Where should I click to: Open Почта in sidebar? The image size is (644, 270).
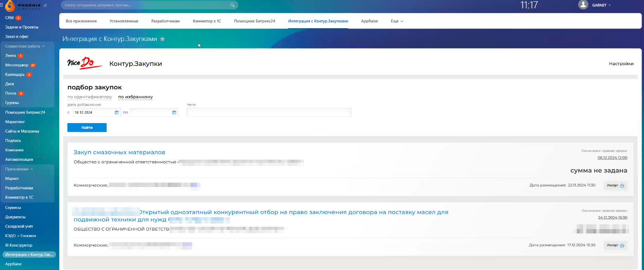(x=11, y=93)
